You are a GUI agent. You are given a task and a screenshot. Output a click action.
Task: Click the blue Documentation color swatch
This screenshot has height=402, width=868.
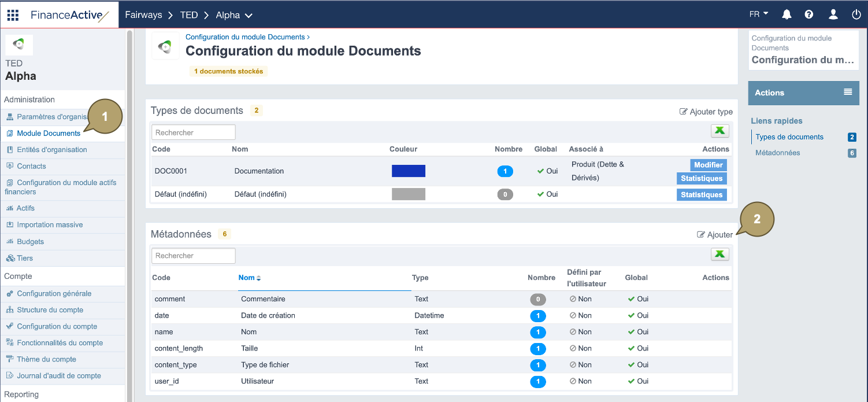pyautogui.click(x=408, y=171)
